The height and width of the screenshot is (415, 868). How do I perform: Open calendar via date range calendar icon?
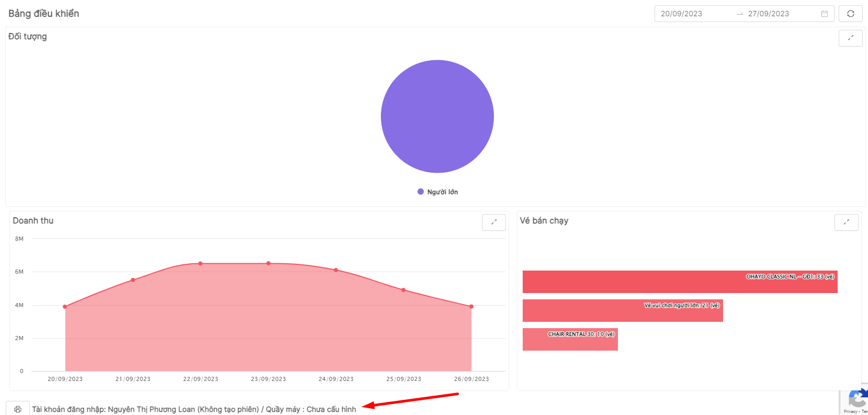click(x=825, y=14)
